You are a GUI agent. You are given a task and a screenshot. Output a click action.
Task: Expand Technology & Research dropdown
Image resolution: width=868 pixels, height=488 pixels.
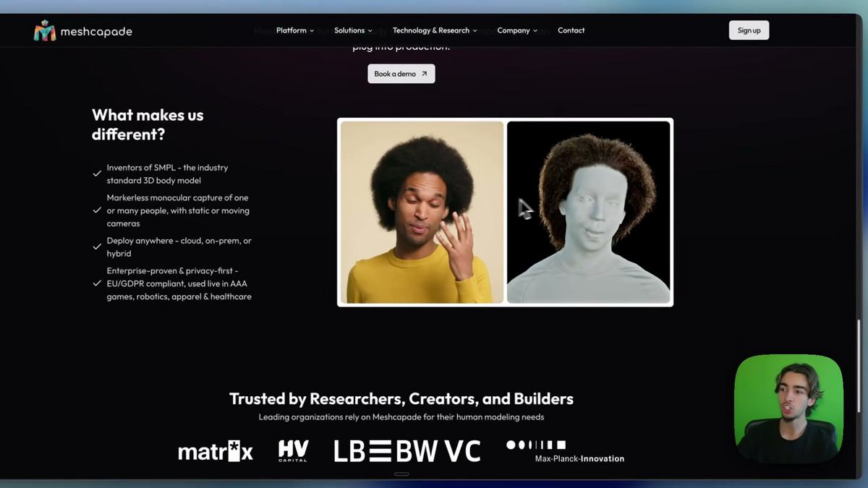[434, 30]
